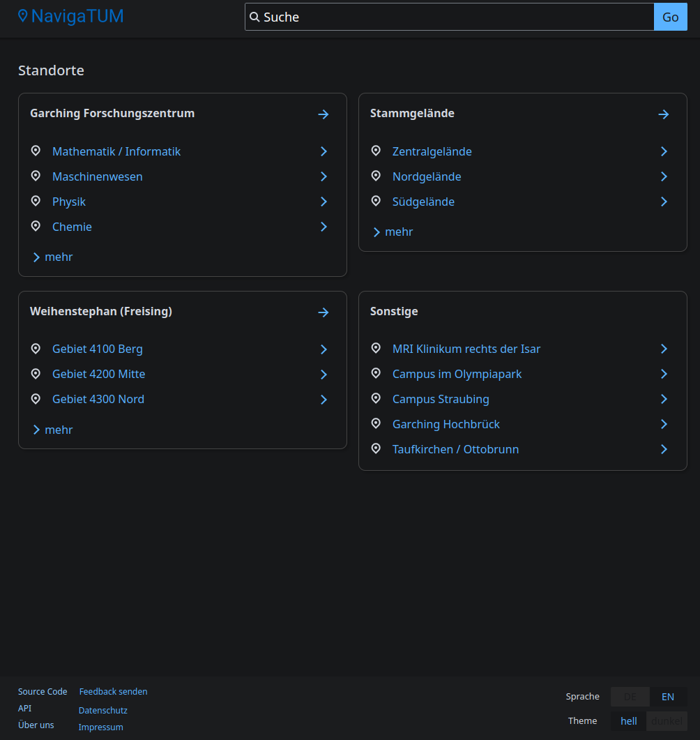This screenshot has height=740, width=700.
Task: Click pin icon beside Mathematik / Informatik
Action: 36,151
